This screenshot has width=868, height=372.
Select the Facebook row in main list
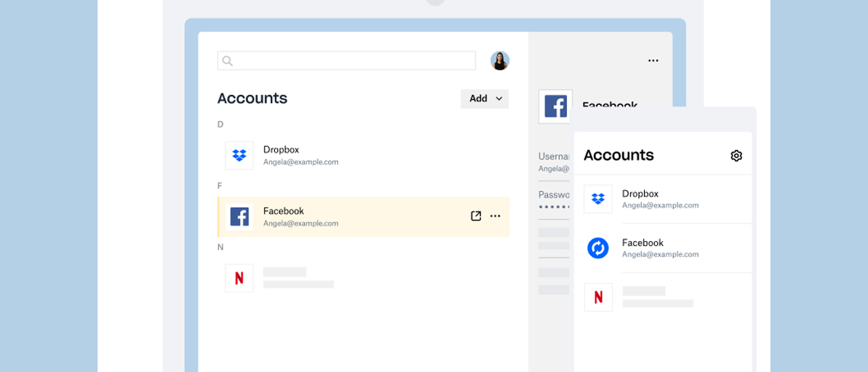point(363,217)
